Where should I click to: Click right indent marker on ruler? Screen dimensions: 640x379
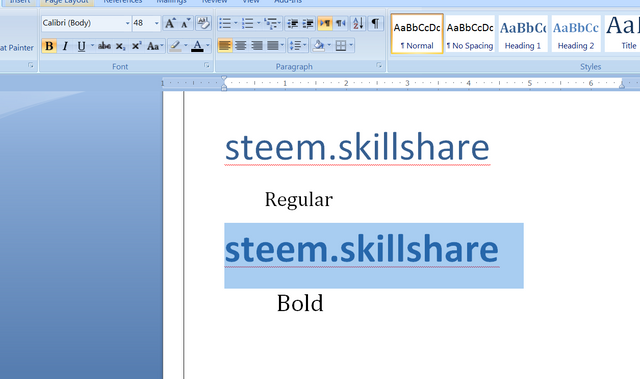point(622,85)
